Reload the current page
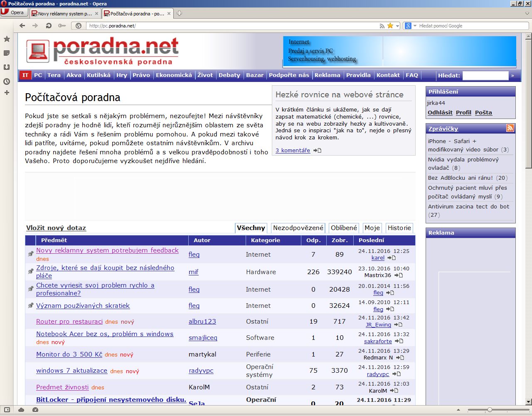Image resolution: width=532 pixels, height=416 pixels. 49,26
